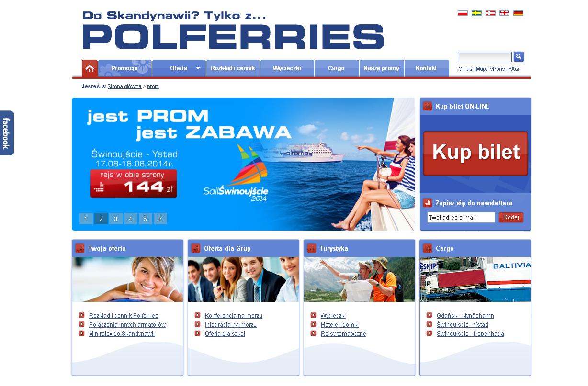Focus the Twój adres e-mail field
The image size is (588, 386).
461,218
